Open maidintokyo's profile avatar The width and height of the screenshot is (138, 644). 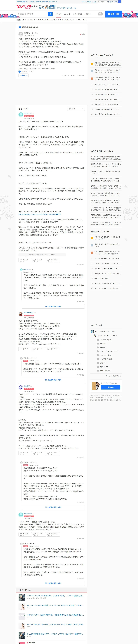pos(21,314)
